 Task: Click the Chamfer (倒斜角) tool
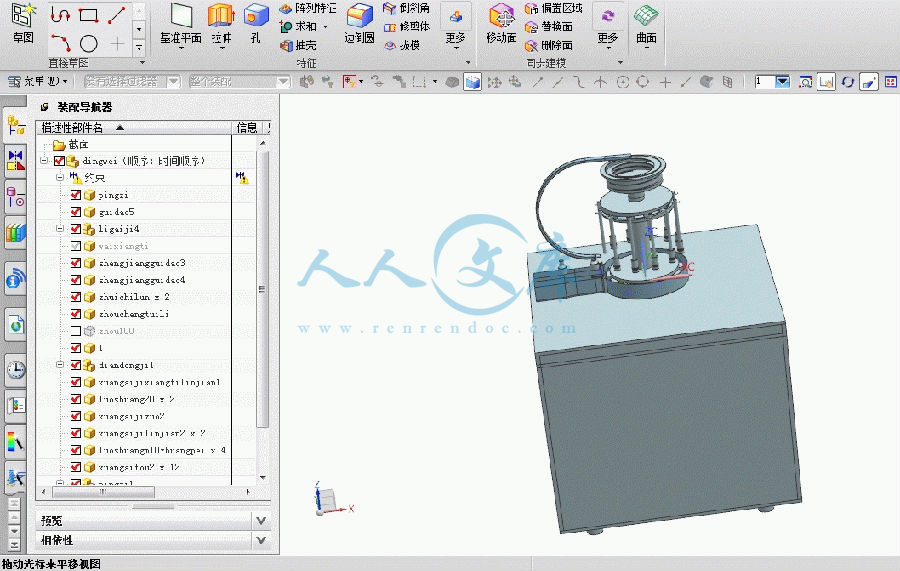tap(406, 8)
